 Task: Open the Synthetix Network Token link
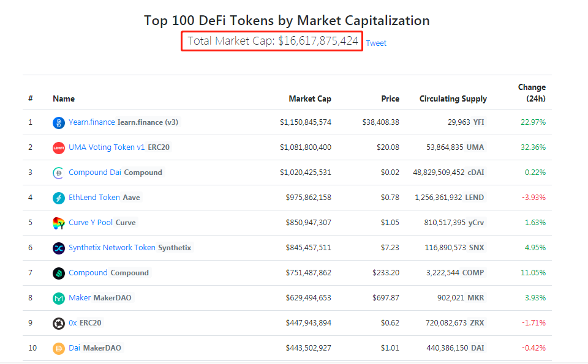[x=112, y=248]
